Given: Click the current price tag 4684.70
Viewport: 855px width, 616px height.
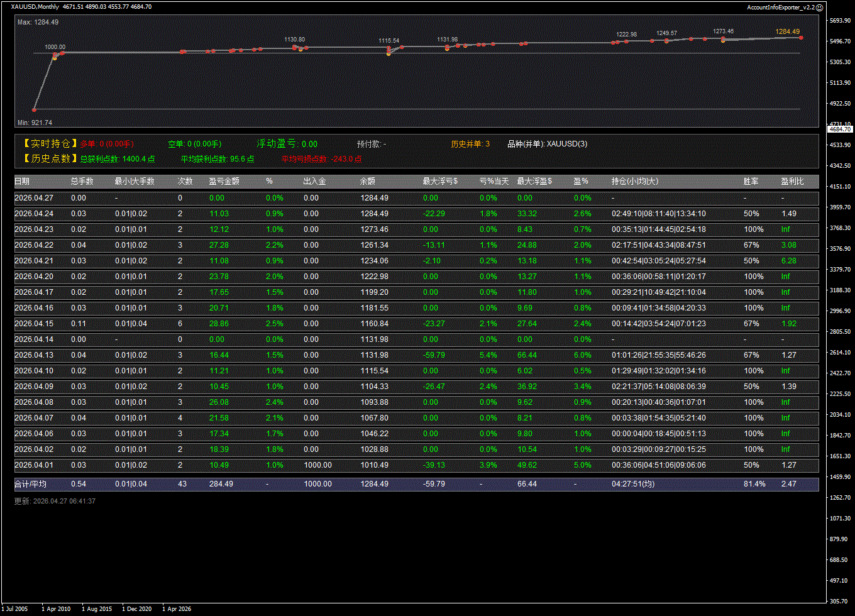Looking at the screenshot, I should [x=840, y=129].
